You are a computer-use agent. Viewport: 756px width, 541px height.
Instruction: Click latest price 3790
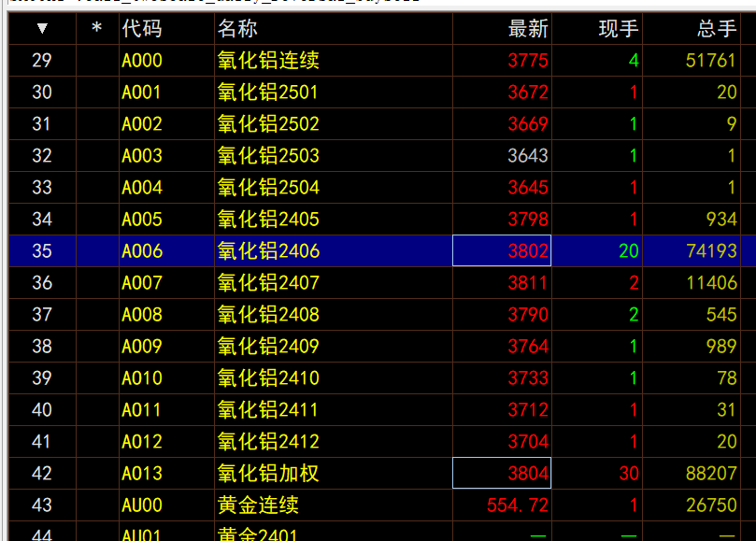tap(528, 314)
